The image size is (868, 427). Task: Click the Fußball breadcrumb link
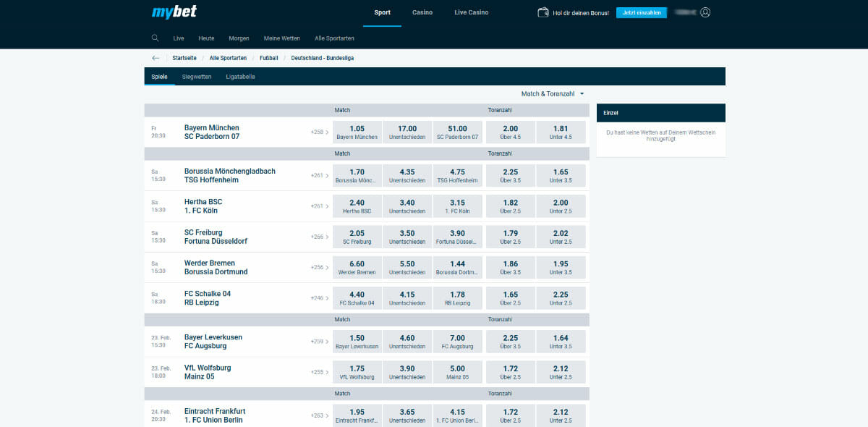[268, 58]
